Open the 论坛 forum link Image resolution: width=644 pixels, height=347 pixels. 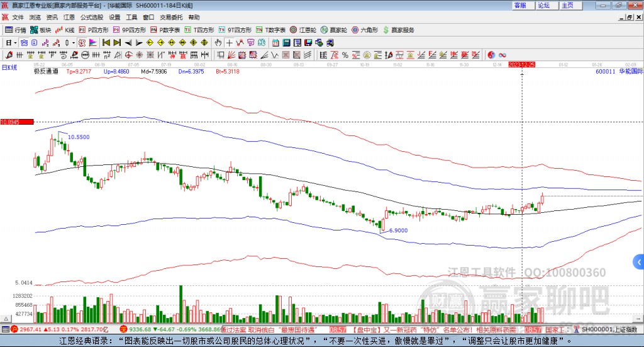[543, 5]
